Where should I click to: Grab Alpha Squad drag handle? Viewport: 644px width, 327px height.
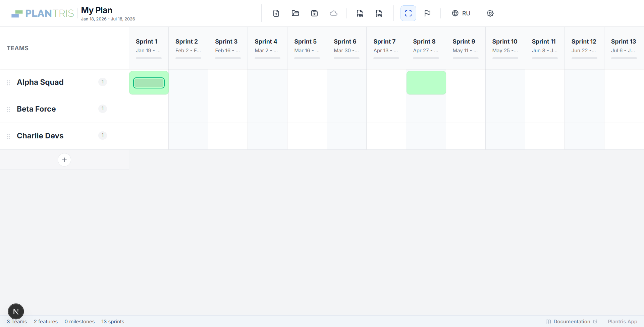pyautogui.click(x=8, y=82)
